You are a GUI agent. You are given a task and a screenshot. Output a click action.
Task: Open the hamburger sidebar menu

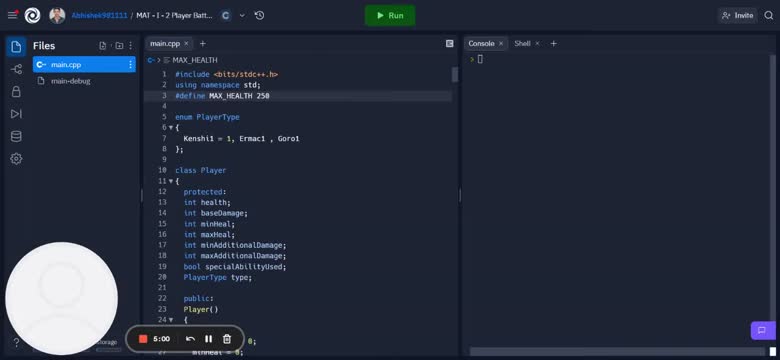point(12,15)
